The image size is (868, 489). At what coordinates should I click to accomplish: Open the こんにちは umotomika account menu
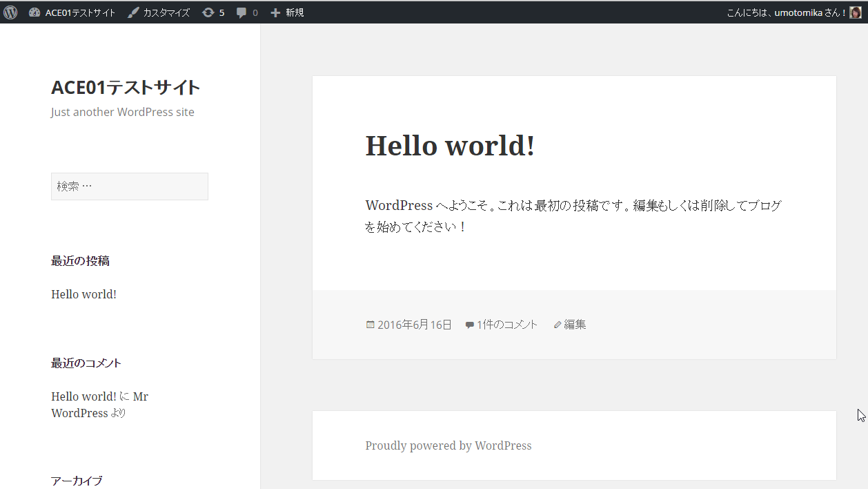click(x=787, y=12)
